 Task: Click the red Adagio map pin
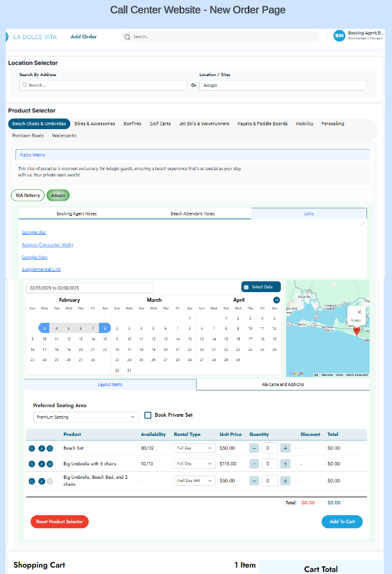tap(356, 330)
